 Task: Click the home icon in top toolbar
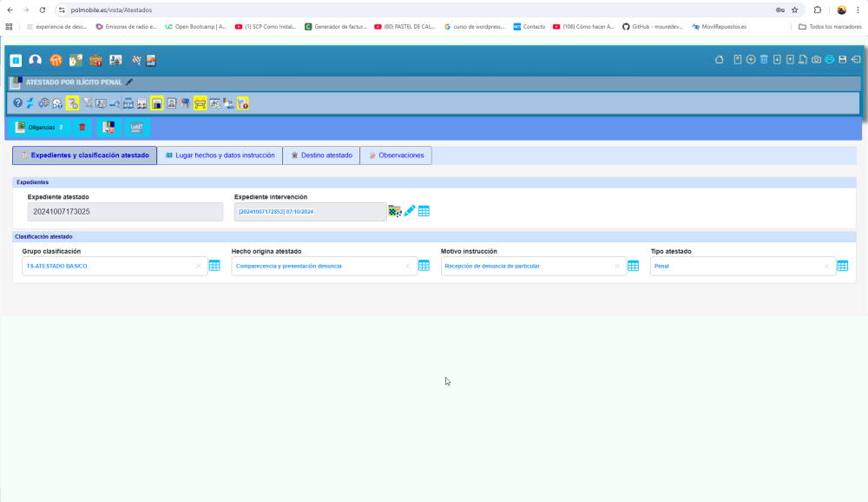pos(719,59)
